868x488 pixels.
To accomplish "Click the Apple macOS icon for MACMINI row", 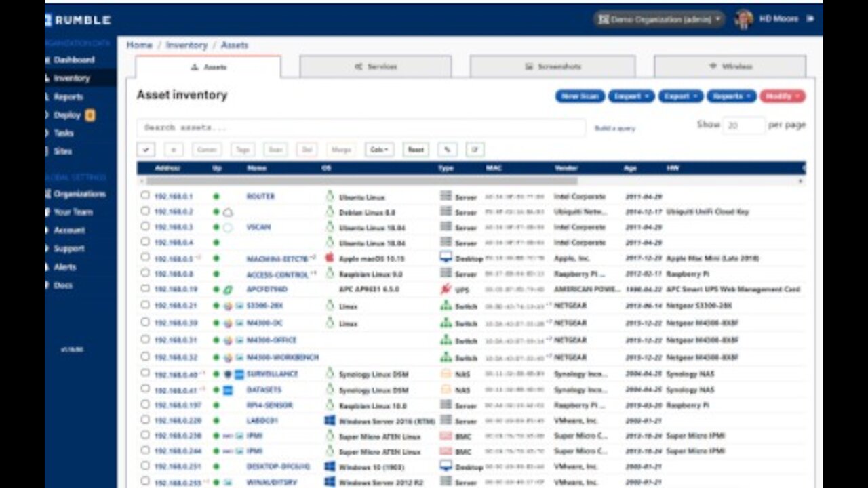I will (x=330, y=258).
